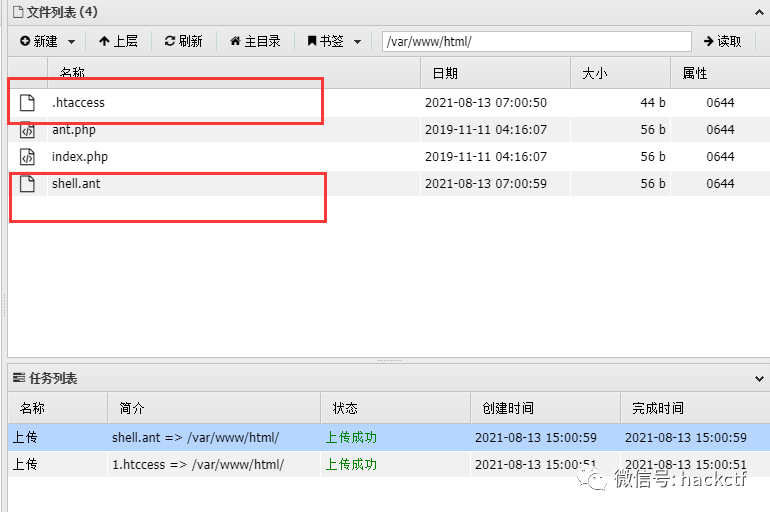Click the 文件列表 panel title icon
The height and width of the screenshot is (512, 770).
tap(18, 12)
